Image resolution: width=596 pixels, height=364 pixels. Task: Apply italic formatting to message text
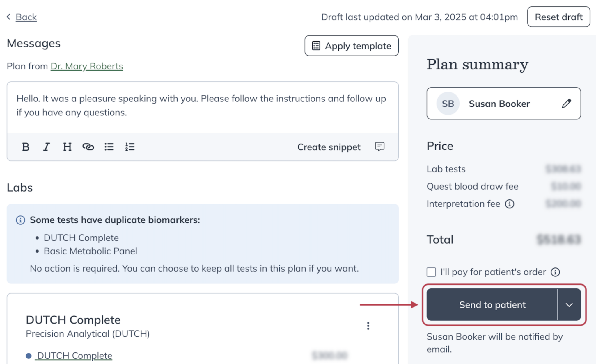[46, 147]
